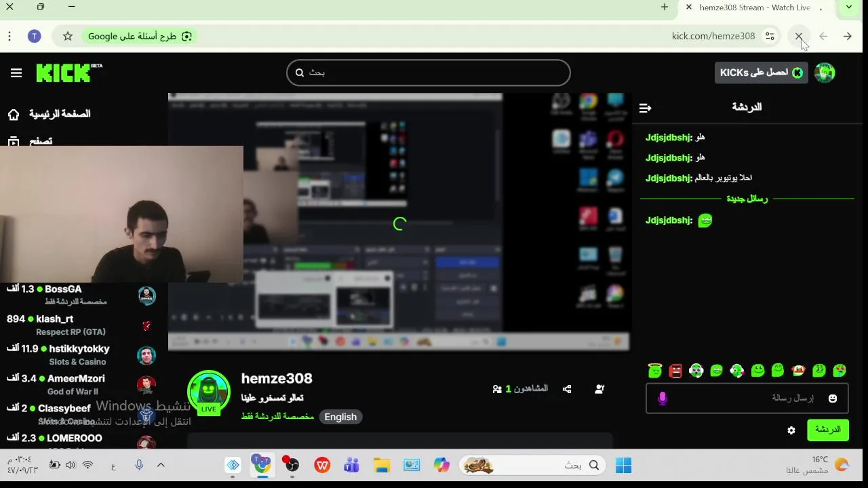Stop page loading with X button
868x488 pixels.
coord(798,37)
